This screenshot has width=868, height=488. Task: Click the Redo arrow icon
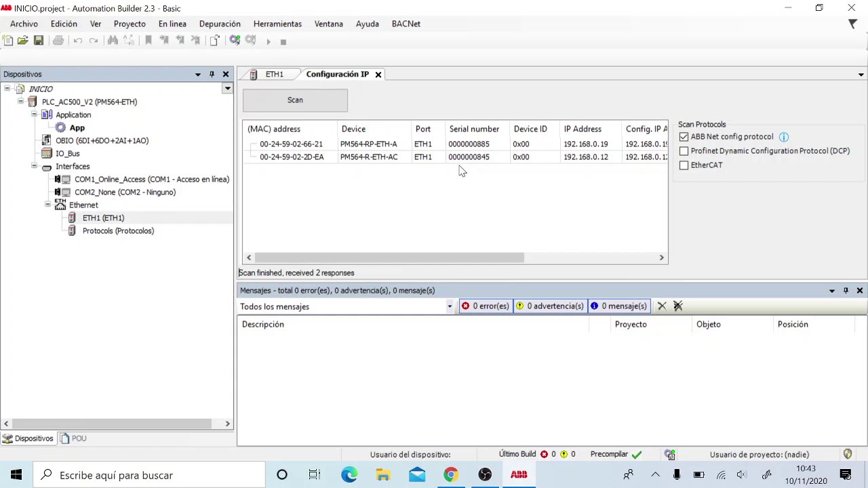94,41
